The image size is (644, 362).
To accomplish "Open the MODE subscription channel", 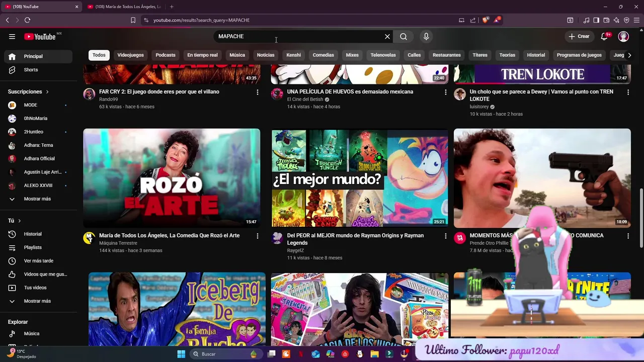I will tap(38, 105).
